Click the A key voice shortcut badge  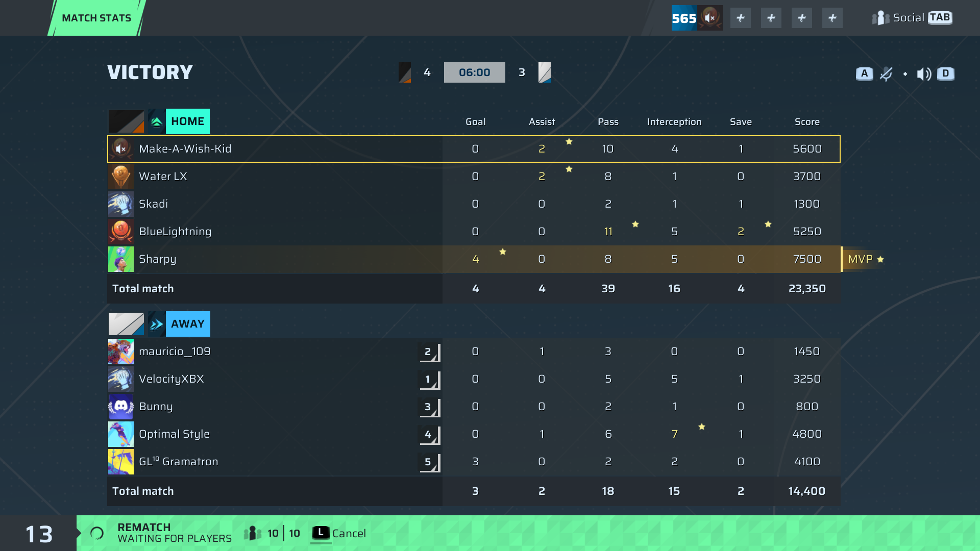[x=864, y=73]
